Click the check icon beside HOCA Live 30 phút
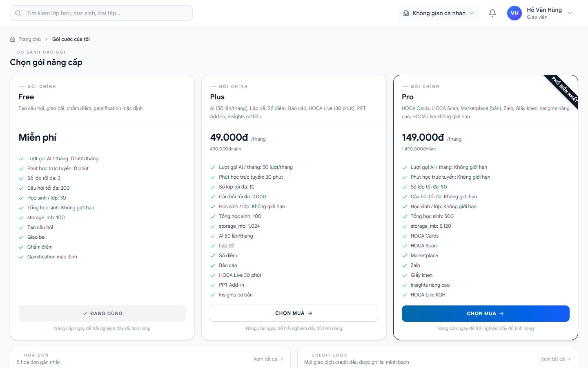 pyautogui.click(x=213, y=275)
